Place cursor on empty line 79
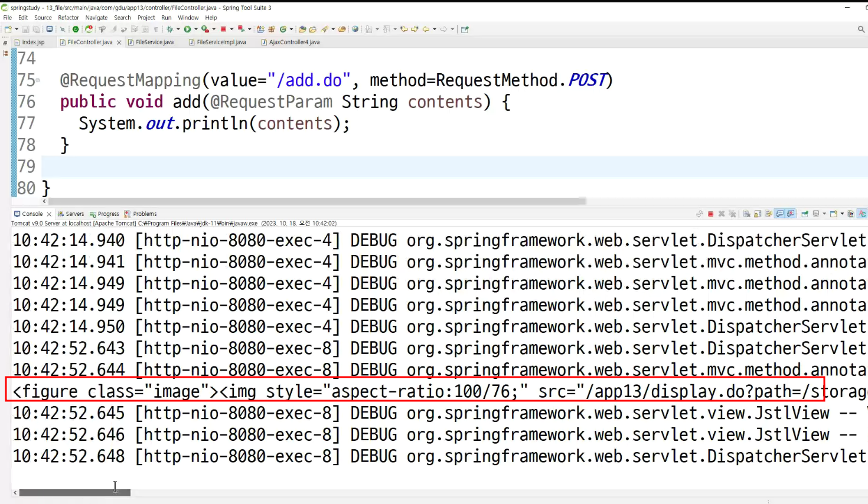The height and width of the screenshot is (504, 868). pos(455,166)
